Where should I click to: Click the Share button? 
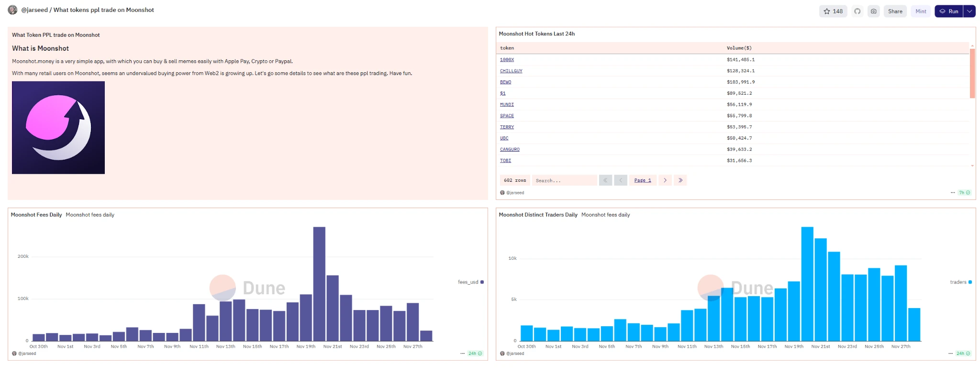point(895,11)
